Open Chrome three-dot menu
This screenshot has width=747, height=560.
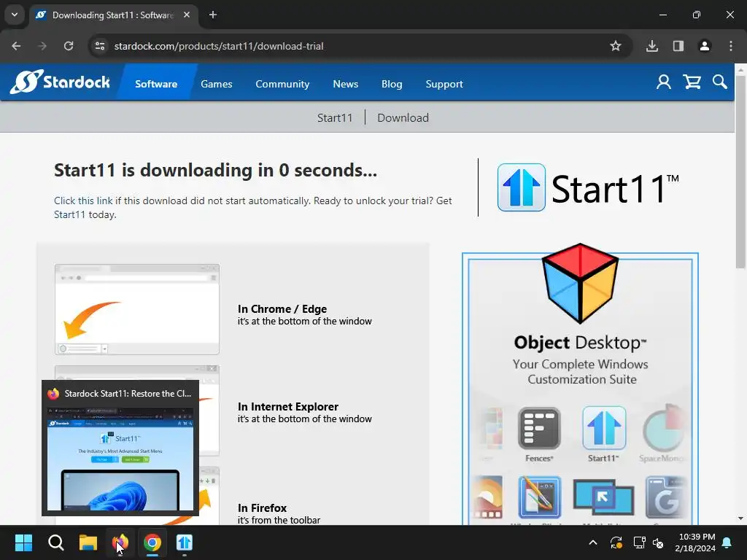[731, 46]
